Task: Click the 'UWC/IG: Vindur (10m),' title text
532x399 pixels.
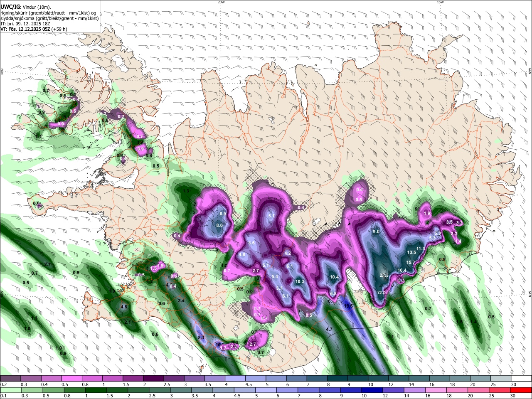Action: pyautogui.click(x=26, y=7)
